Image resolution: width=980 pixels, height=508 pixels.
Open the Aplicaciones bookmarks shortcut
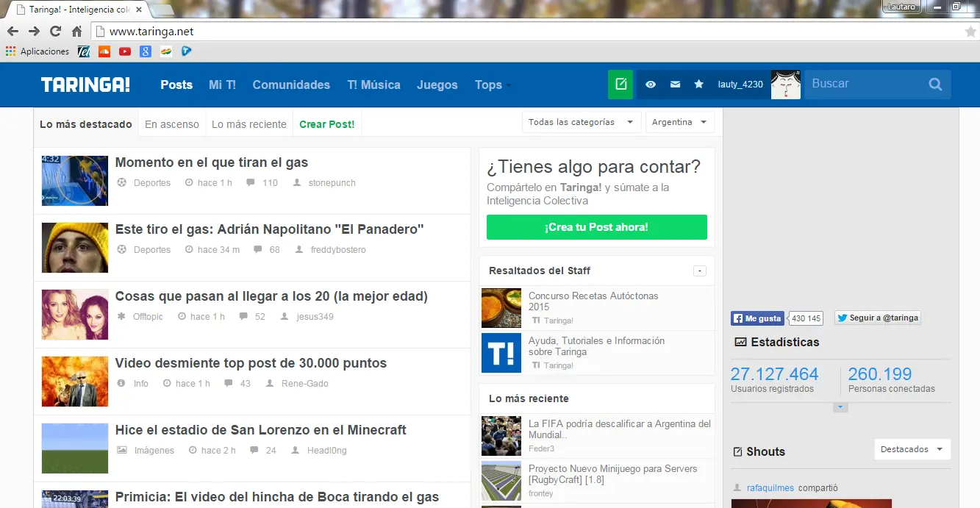click(37, 51)
